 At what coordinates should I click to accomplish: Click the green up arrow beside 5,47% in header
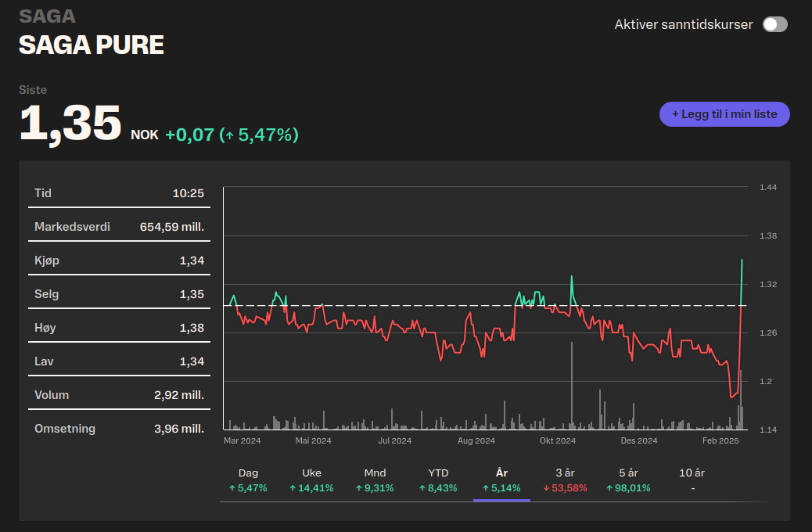click(x=229, y=135)
